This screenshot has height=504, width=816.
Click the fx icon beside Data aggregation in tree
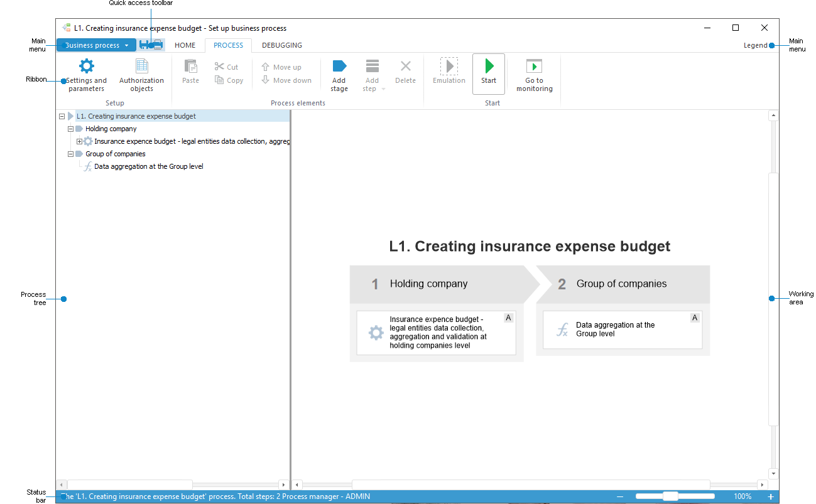tap(88, 167)
